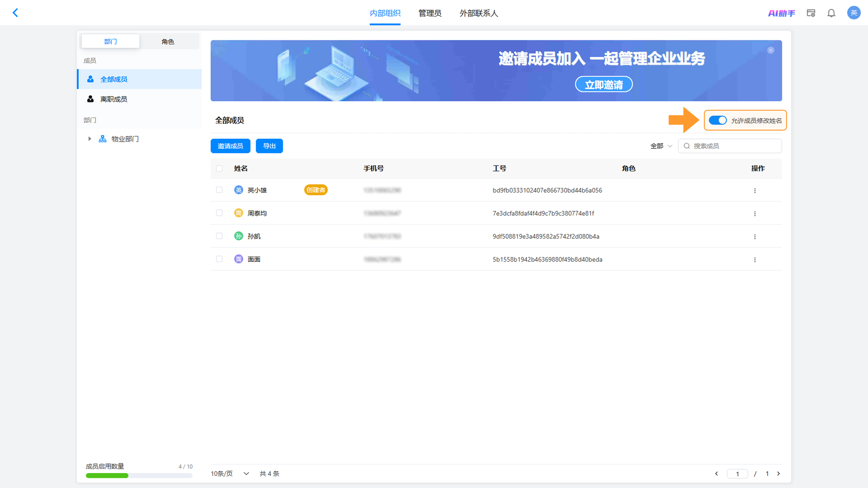Select all members header checkbox
Image resolution: width=868 pixels, height=488 pixels.
(x=219, y=168)
